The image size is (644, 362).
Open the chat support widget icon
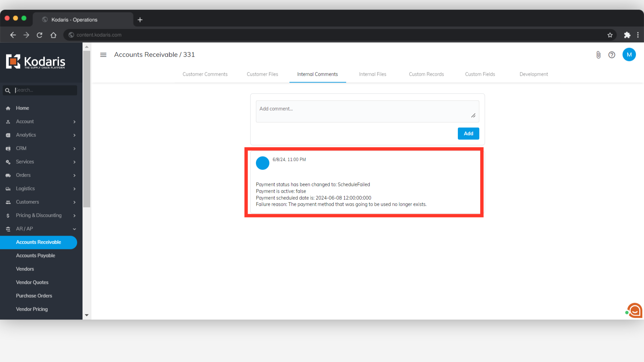click(634, 310)
